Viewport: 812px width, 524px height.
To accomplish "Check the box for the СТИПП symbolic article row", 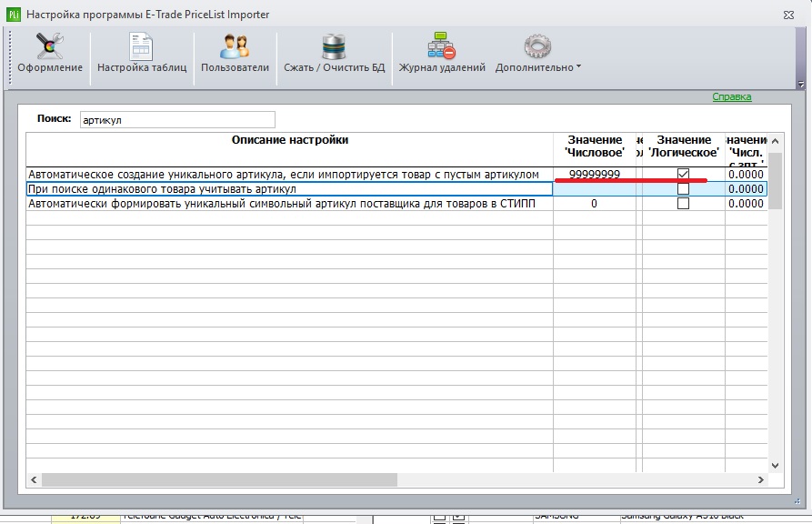I will coord(683,203).
